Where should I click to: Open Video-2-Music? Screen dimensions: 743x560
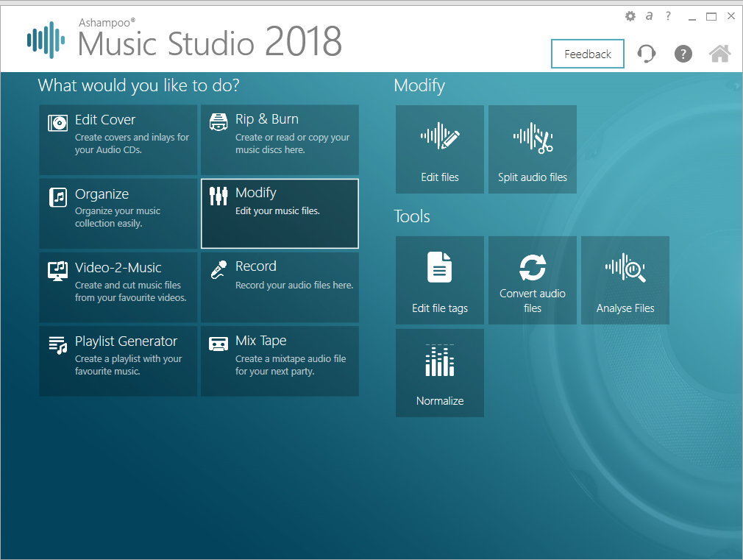pyautogui.click(x=118, y=287)
